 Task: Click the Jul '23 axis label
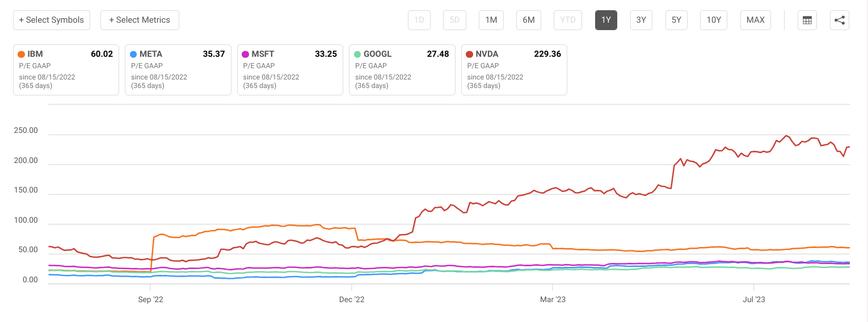[753, 299]
